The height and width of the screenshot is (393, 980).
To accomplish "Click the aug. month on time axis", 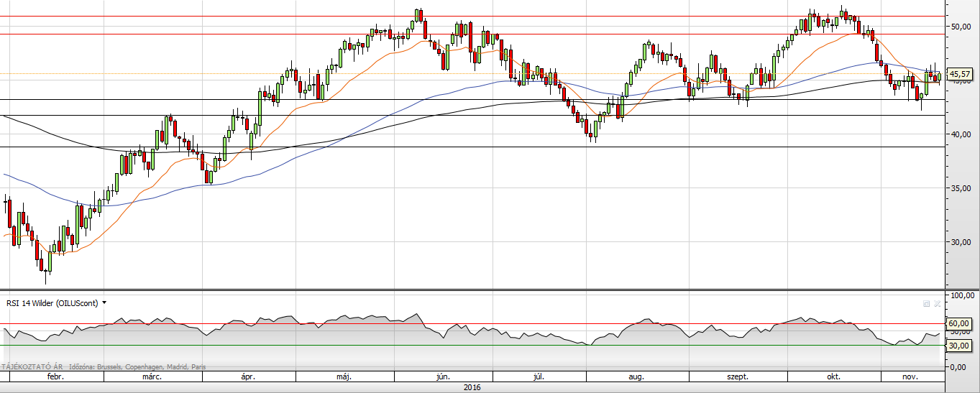I will click(x=636, y=376).
